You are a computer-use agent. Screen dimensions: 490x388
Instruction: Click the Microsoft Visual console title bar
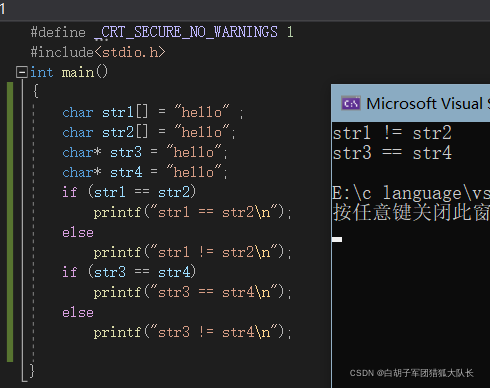[x=411, y=103]
